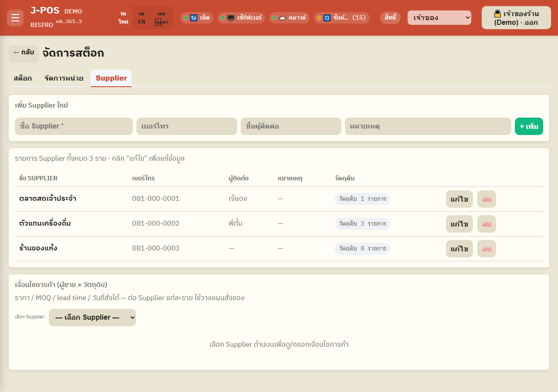558x392 pixels.
Task: Switch to the สต็อก tab
Action: pyautogui.click(x=23, y=78)
